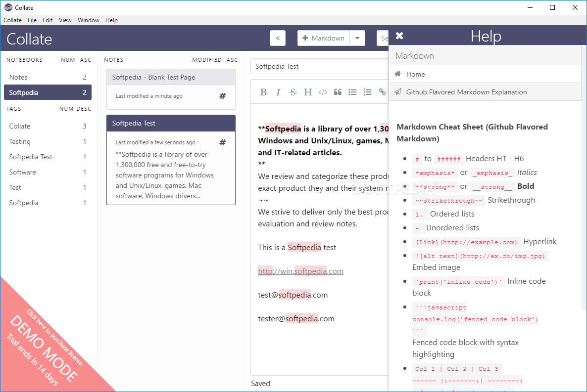The width and height of the screenshot is (587, 392).
Task: Select the Software tag
Action: coord(48,172)
